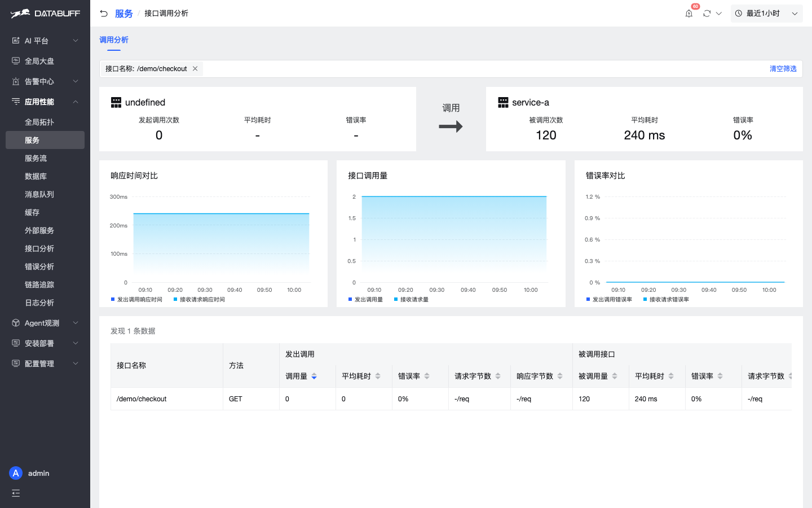Viewport: 812px width, 508px height.
Task: Click the filter input field
Action: pos(451,69)
